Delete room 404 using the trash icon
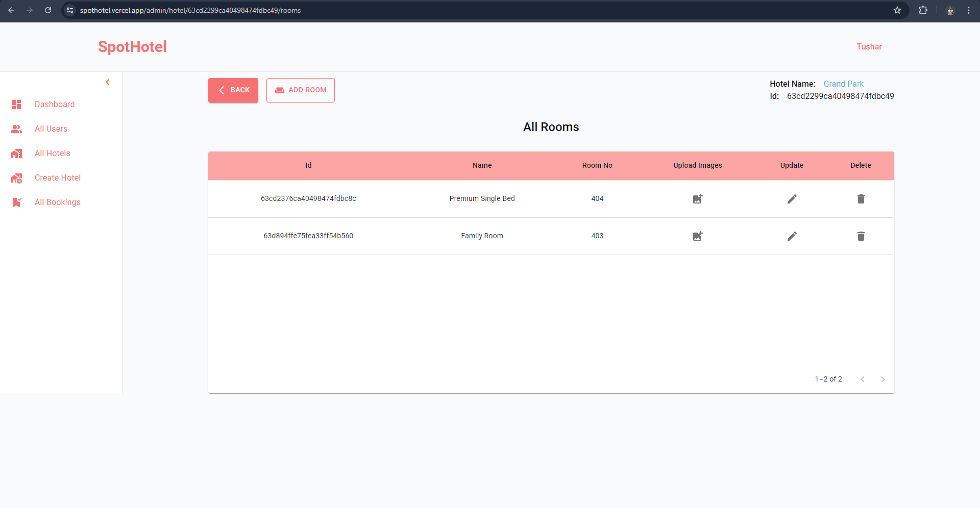Screen dimensions: 980x508 [861, 199]
